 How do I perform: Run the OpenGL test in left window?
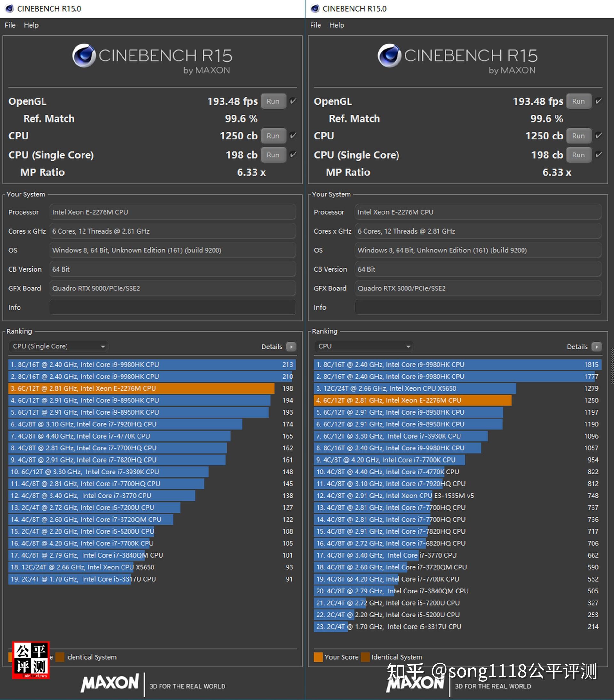273,101
